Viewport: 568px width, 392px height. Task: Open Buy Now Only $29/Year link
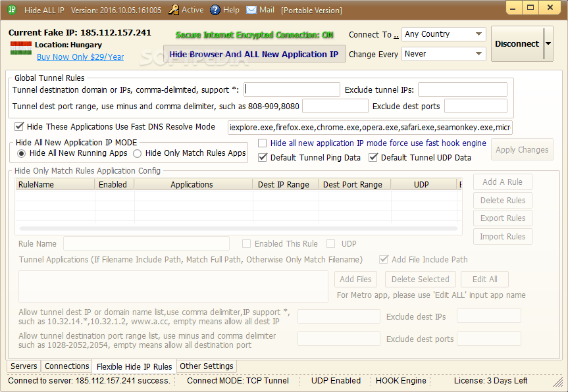[x=80, y=57]
